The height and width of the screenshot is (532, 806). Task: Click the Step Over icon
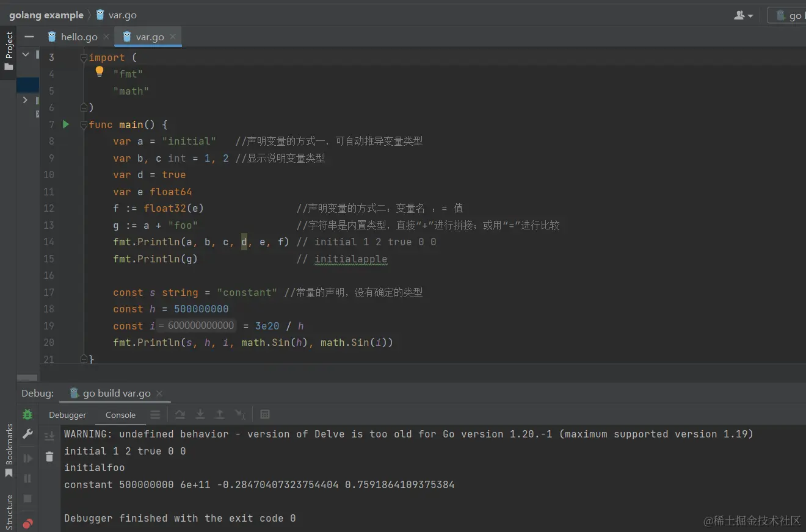pyautogui.click(x=180, y=415)
